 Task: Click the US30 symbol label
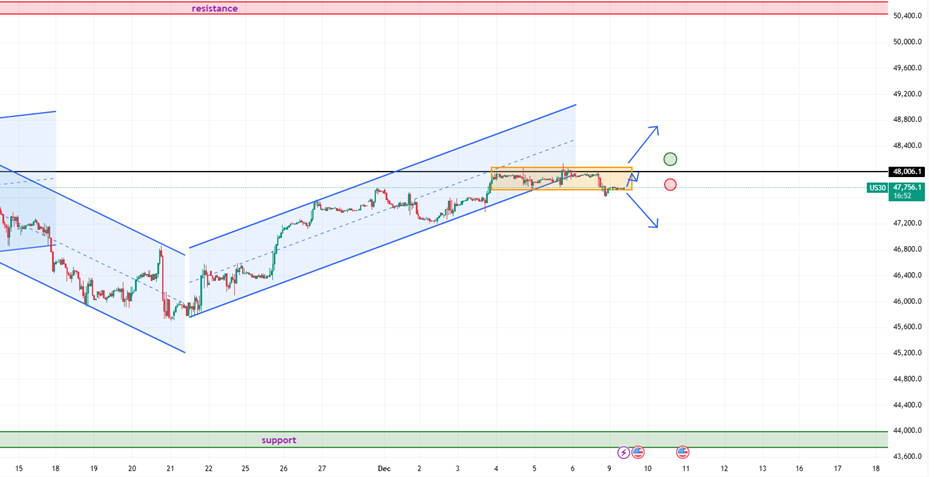pos(877,188)
